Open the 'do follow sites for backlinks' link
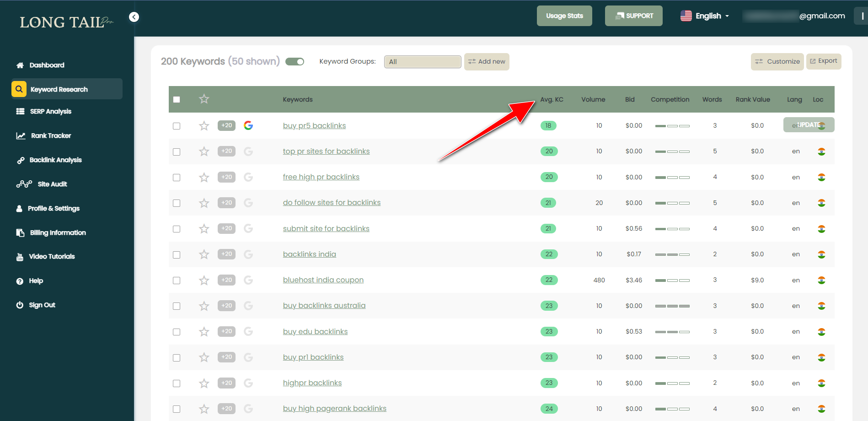This screenshot has height=421, width=868. pyautogui.click(x=332, y=203)
